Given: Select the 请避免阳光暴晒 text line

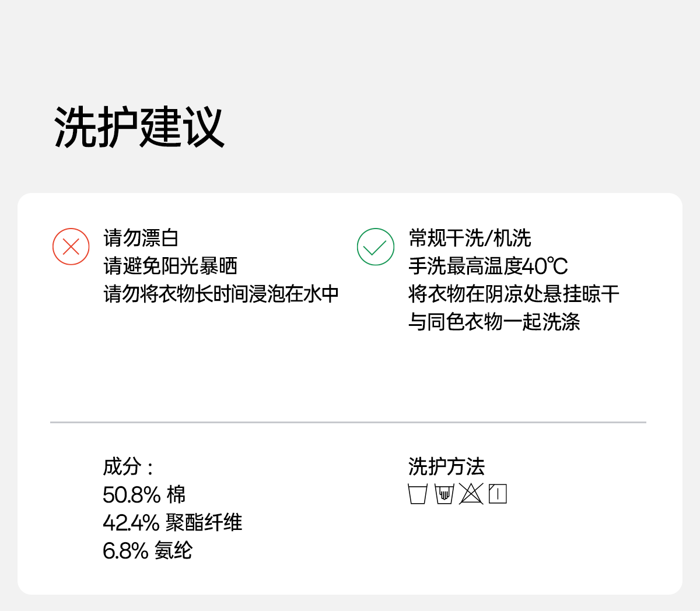Looking at the screenshot, I should (x=170, y=266).
